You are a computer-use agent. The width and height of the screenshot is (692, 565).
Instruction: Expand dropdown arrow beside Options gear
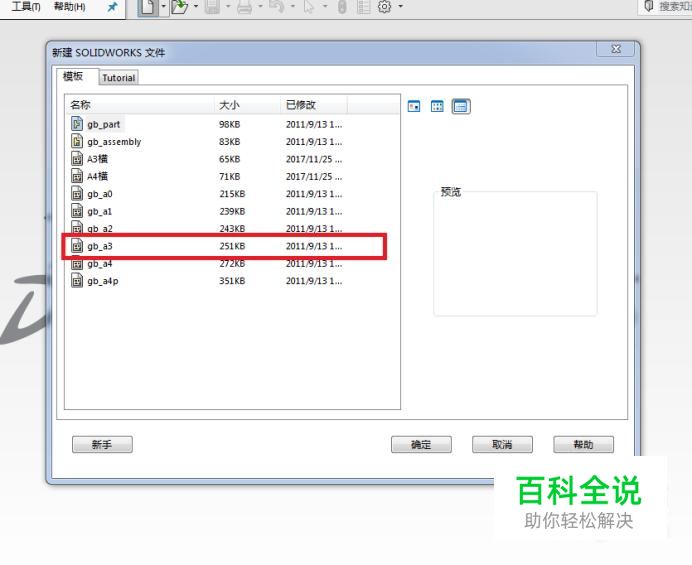click(401, 6)
